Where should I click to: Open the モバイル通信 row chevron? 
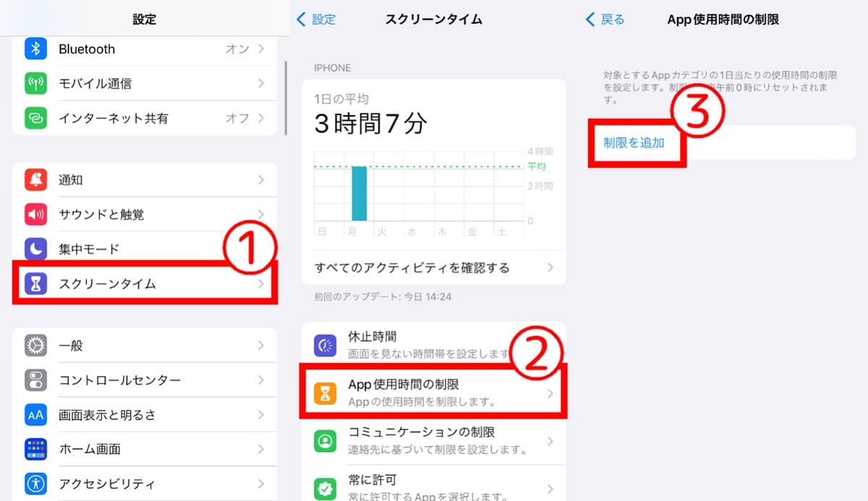[x=261, y=83]
